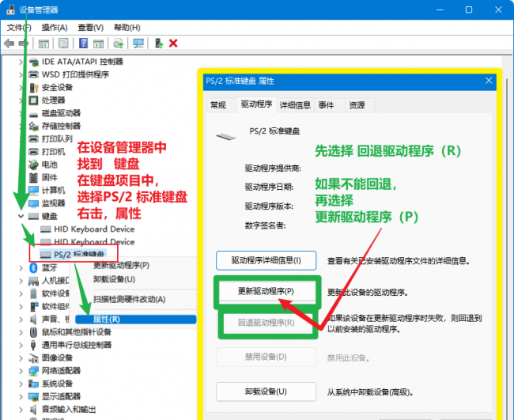This screenshot has height=420, width=514.
Task: Choose 属性(R) in the context menu
Action: (136, 320)
